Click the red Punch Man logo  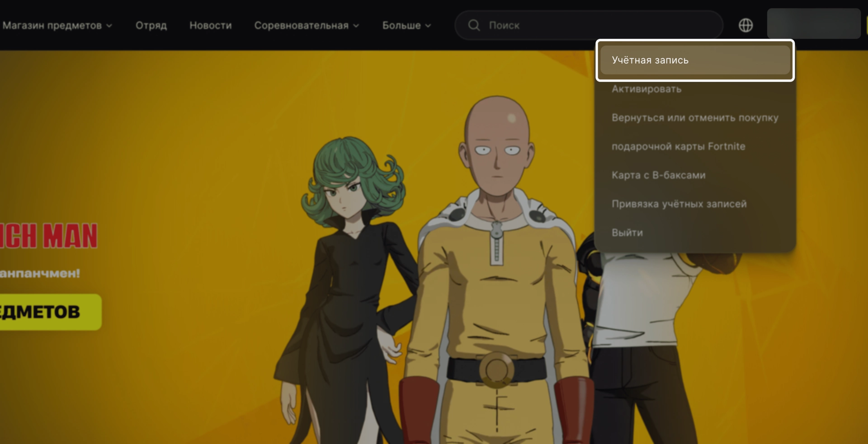pyautogui.click(x=48, y=236)
